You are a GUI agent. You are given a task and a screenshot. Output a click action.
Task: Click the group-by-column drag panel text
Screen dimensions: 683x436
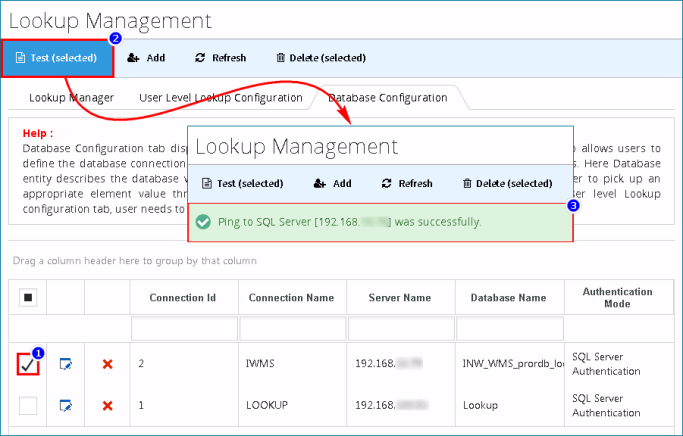135,260
